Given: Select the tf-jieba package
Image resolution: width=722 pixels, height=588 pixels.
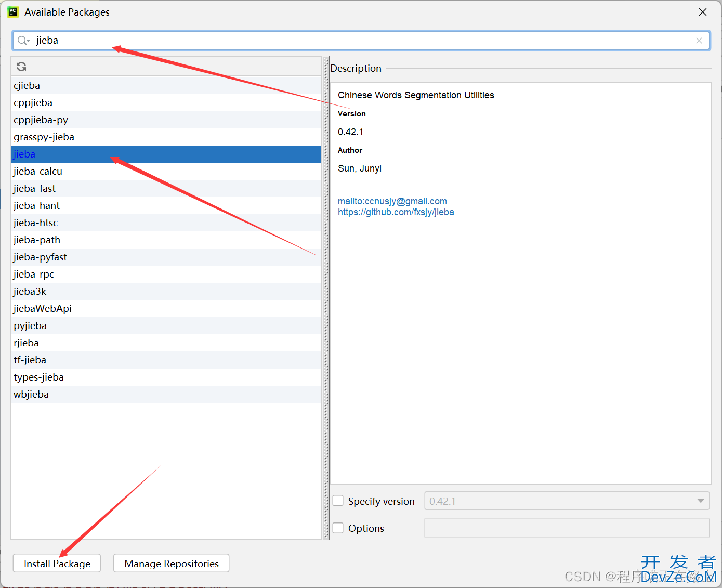Looking at the screenshot, I should coord(166,360).
